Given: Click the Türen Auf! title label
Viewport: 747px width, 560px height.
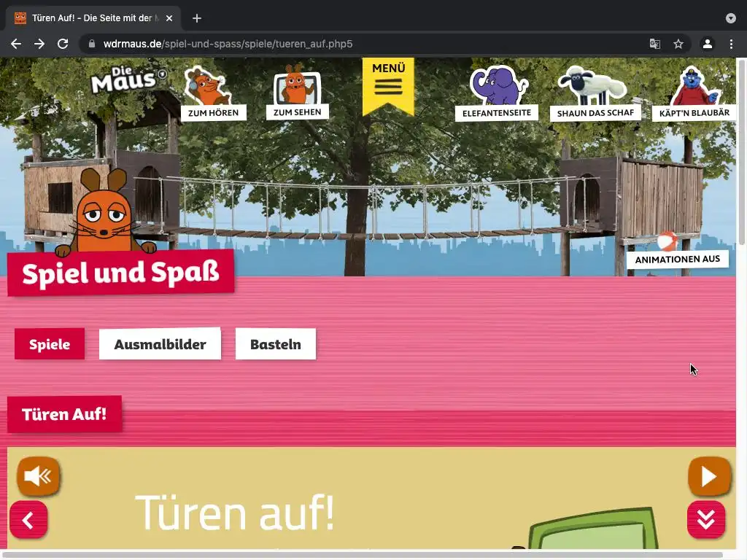Looking at the screenshot, I should (x=64, y=414).
